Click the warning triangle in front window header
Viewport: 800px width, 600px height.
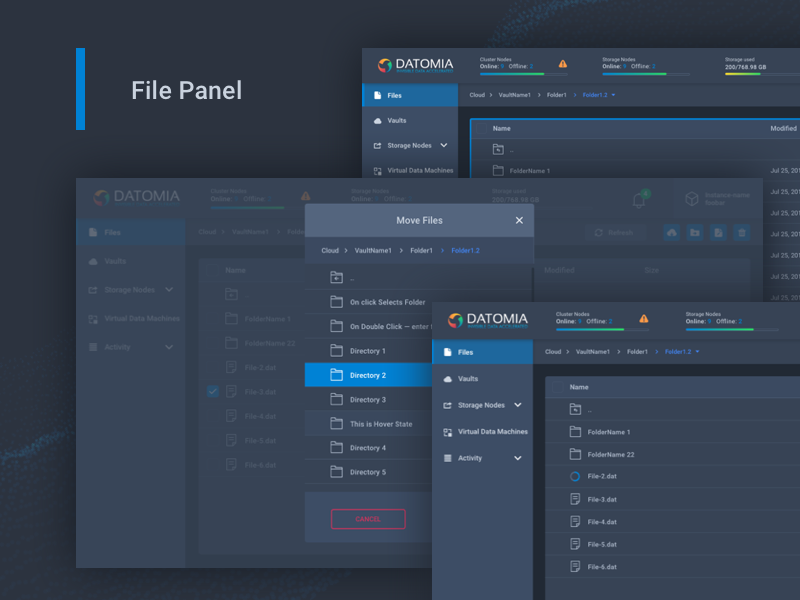tap(644, 318)
